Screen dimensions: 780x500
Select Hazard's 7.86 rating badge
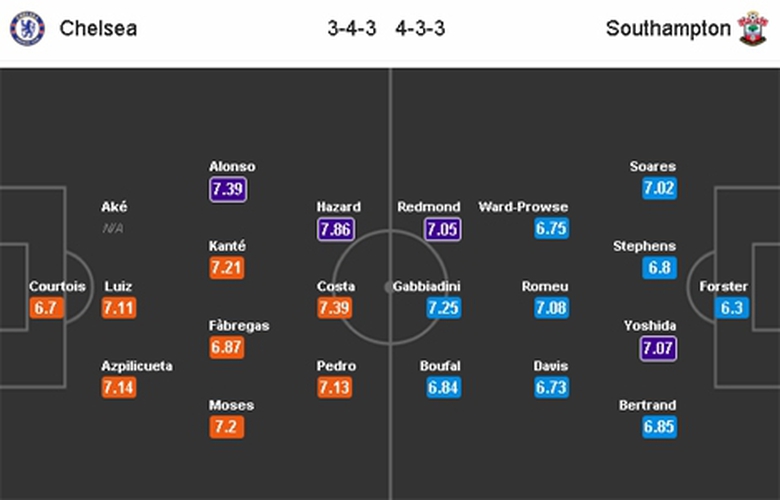(x=337, y=229)
